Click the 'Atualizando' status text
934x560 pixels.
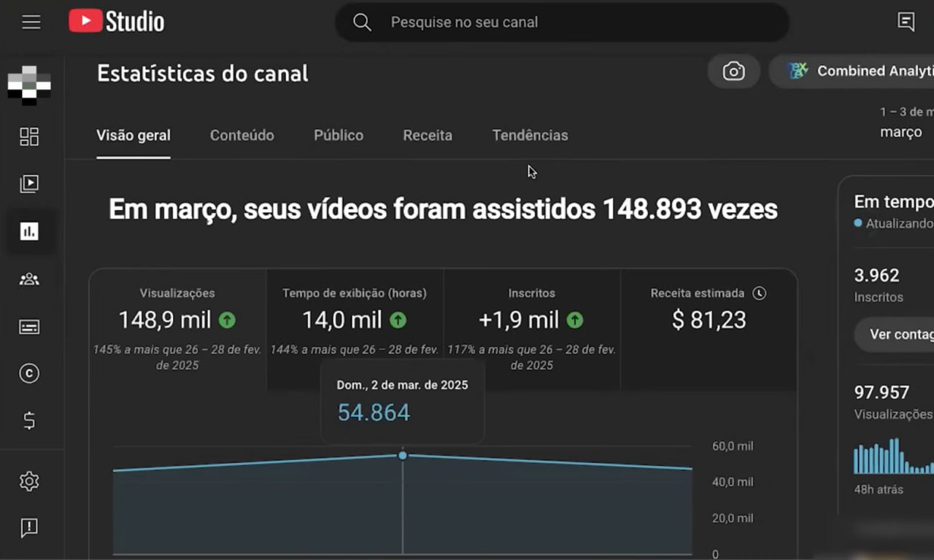click(x=899, y=223)
